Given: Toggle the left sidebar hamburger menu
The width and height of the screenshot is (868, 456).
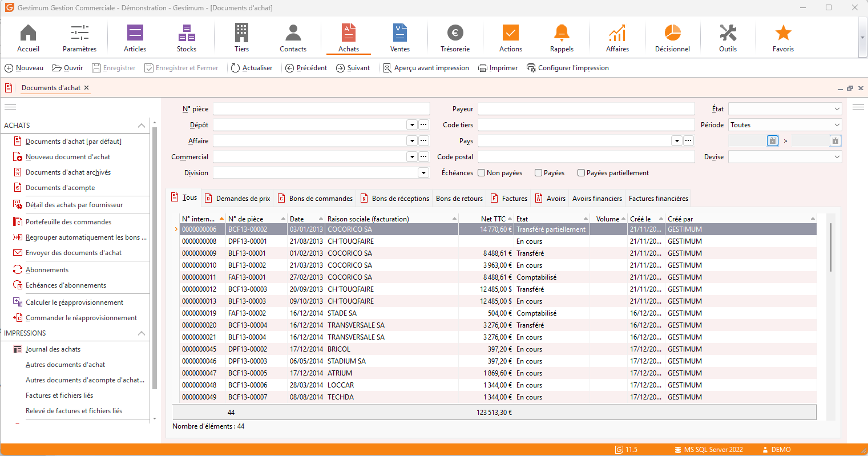Looking at the screenshot, I should click(10, 107).
